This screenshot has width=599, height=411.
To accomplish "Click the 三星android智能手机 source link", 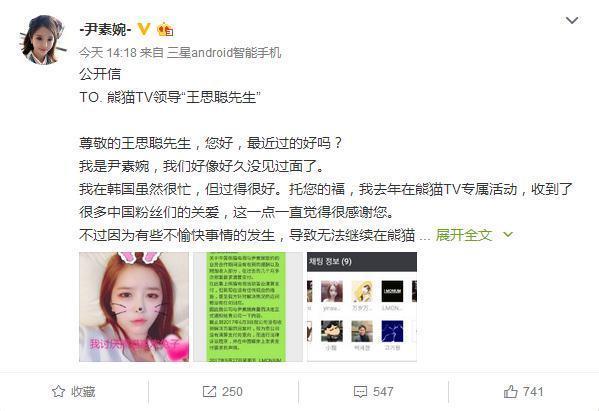I will [x=224, y=52].
